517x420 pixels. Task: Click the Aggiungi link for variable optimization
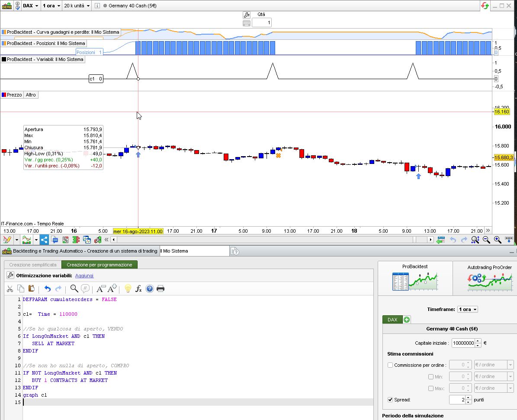coord(84,276)
